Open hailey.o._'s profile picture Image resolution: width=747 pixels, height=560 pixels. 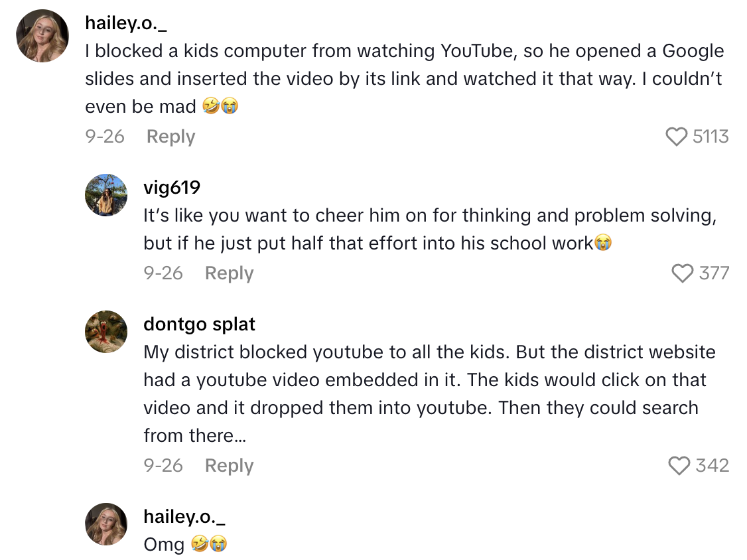pyautogui.click(x=42, y=34)
